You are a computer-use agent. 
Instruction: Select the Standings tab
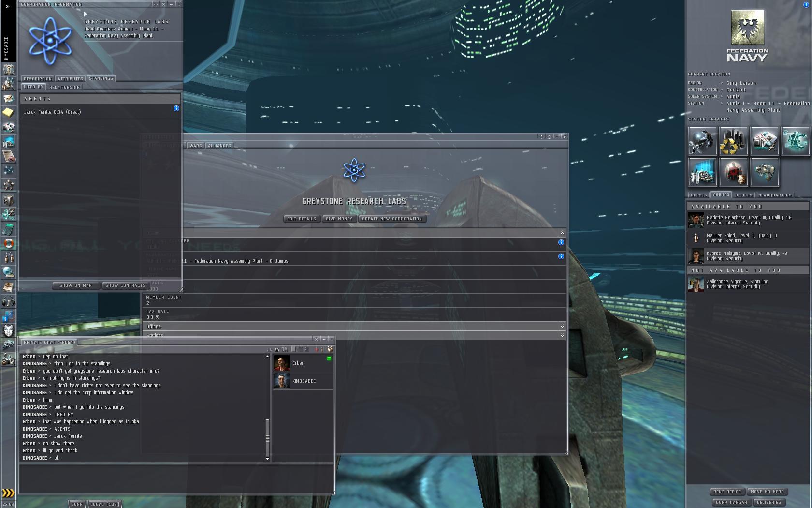point(101,78)
